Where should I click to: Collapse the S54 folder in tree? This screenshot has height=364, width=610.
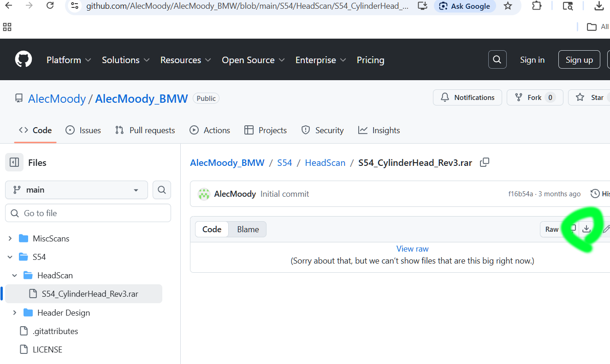point(10,257)
